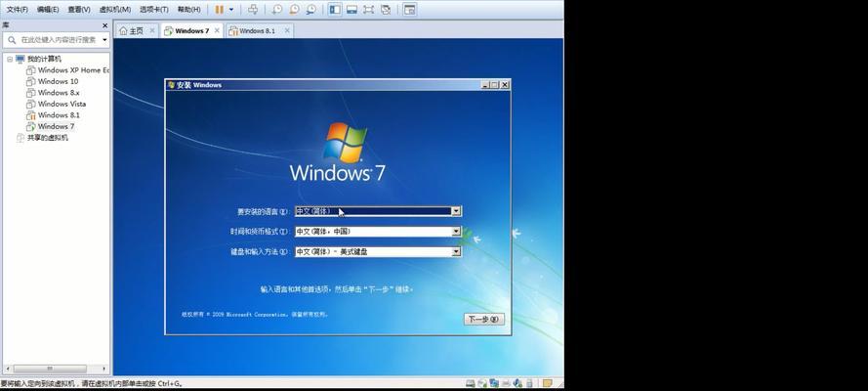Click the network adapter status bar icon
This screenshot has height=391, width=868.
(x=494, y=383)
